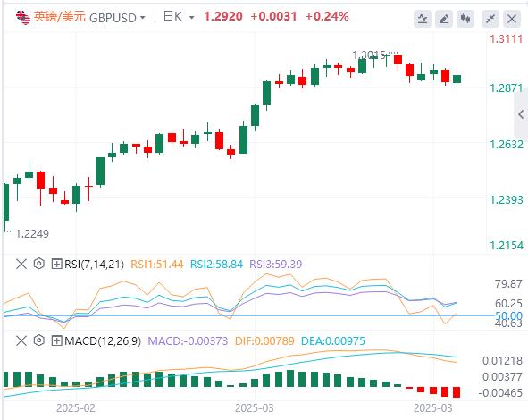This screenshot has width=528, height=420.
Task: Click the RSI1:51.44 value
Action: pyautogui.click(x=157, y=264)
